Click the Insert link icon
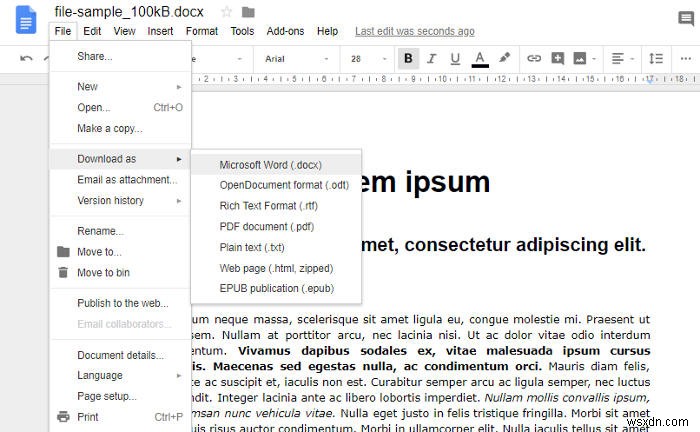 point(534,58)
